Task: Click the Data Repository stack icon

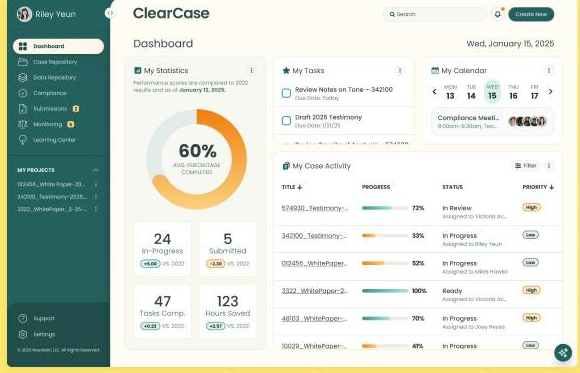Action: click(x=23, y=77)
